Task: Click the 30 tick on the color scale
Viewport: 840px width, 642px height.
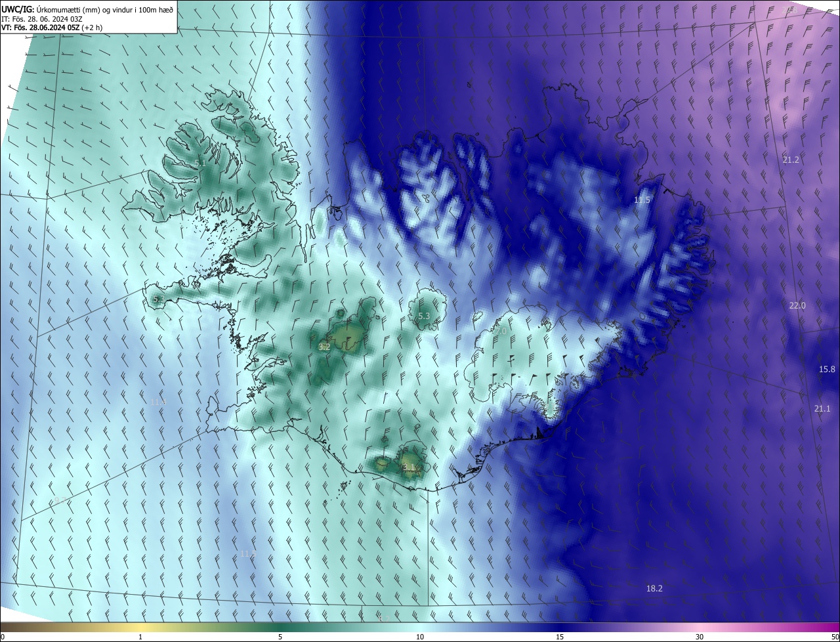Action: coord(700,637)
